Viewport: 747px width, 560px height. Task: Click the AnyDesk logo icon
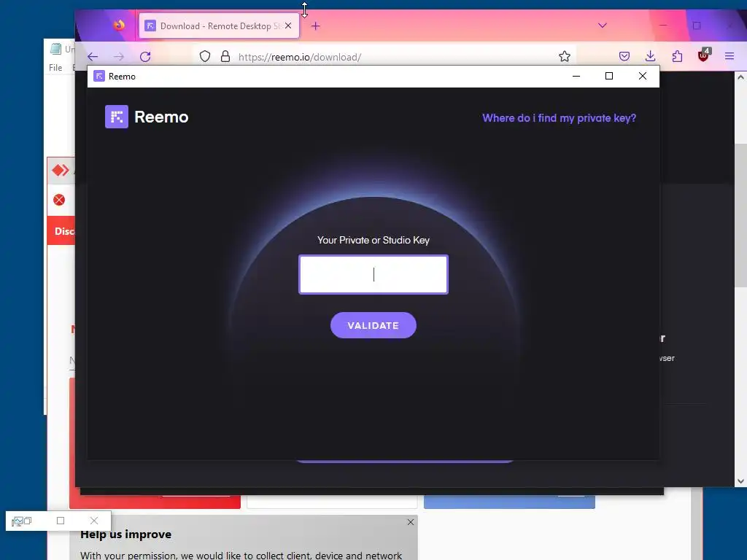pos(60,170)
